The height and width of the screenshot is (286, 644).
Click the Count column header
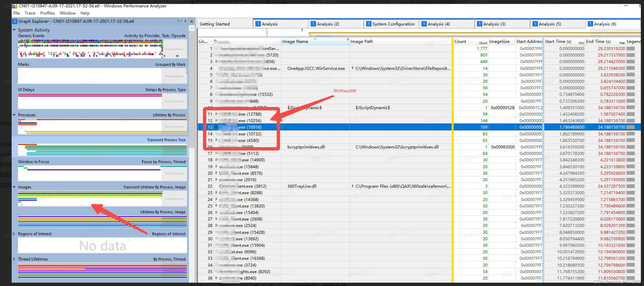[x=460, y=42]
